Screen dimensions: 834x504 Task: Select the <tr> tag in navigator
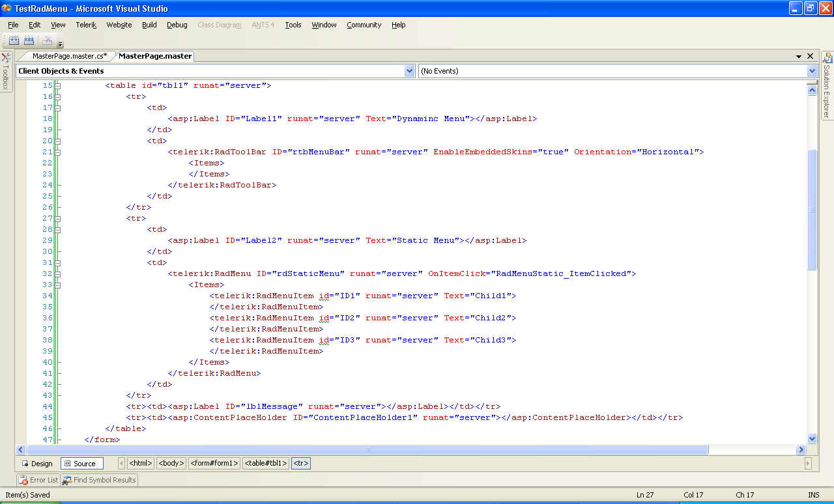point(301,464)
